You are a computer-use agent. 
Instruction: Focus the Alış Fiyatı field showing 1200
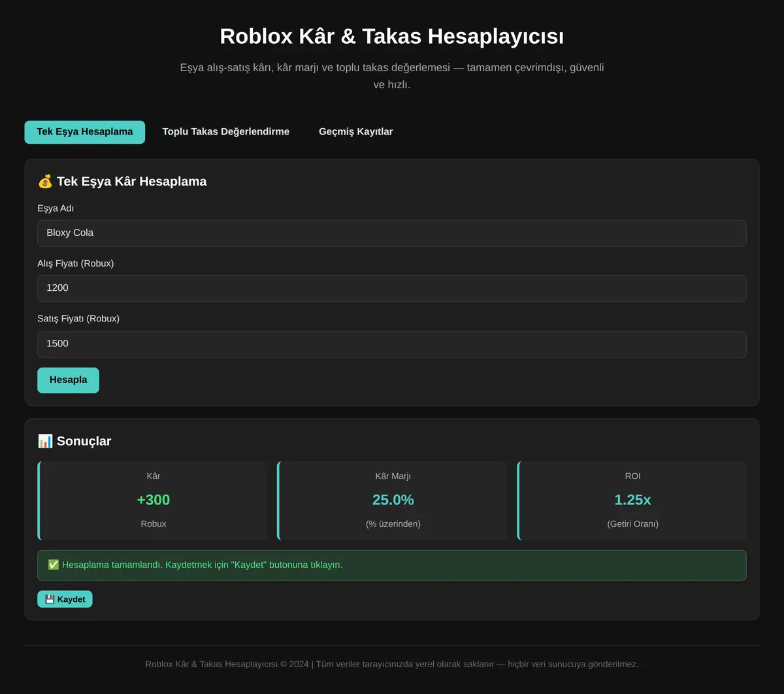[392, 288]
